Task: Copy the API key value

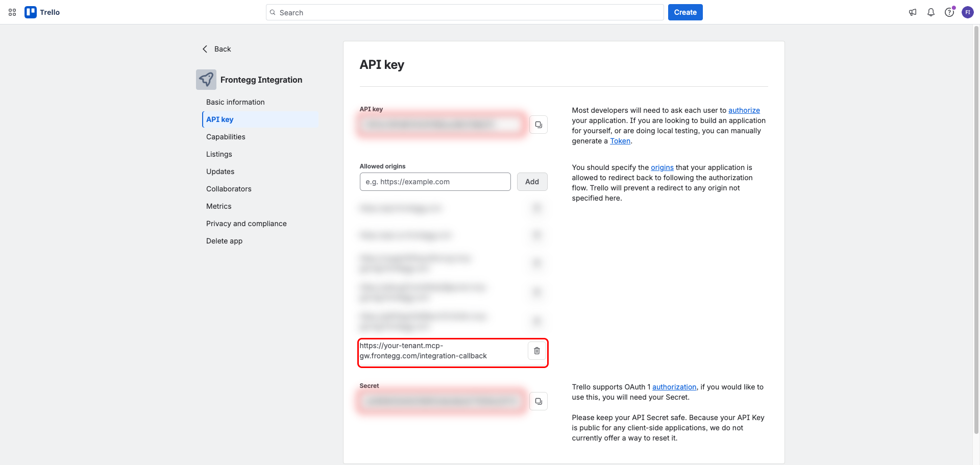Action: (x=538, y=125)
